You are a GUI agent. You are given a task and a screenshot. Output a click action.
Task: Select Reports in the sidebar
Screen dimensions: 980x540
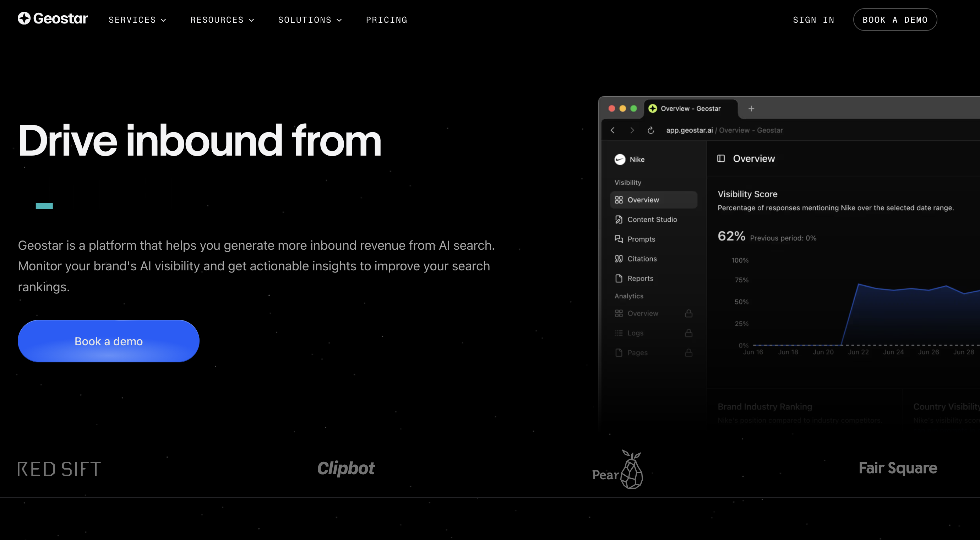tap(640, 278)
